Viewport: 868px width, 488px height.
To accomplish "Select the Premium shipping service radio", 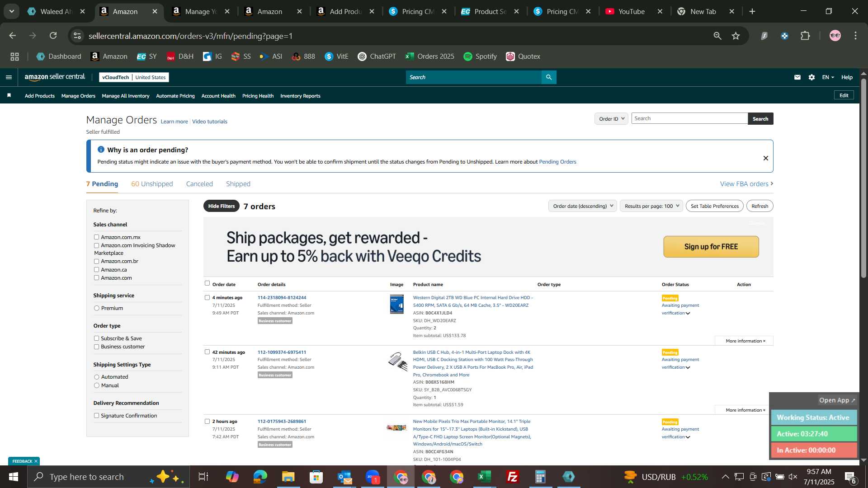I will point(96,308).
